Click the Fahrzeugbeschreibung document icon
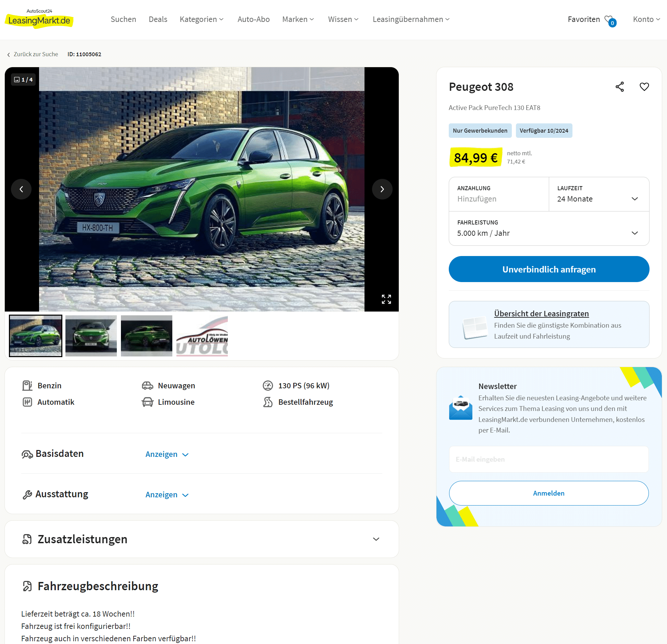The width and height of the screenshot is (667, 644). click(x=27, y=586)
